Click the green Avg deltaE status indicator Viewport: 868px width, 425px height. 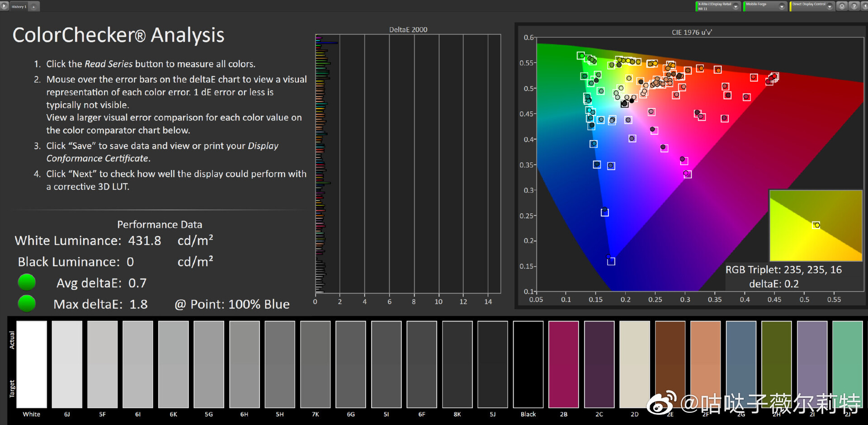[27, 282]
